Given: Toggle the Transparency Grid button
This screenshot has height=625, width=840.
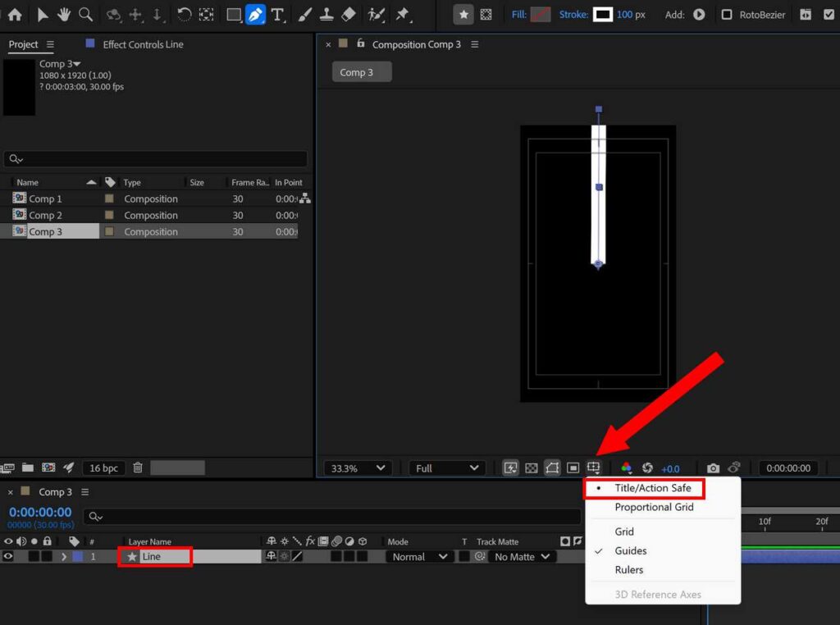Looking at the screenshot, I should point(531,468).
